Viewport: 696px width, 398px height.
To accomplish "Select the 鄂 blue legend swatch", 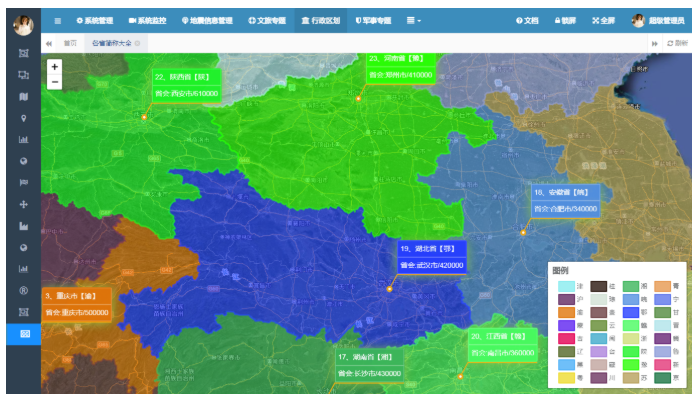I will (631, 312).
